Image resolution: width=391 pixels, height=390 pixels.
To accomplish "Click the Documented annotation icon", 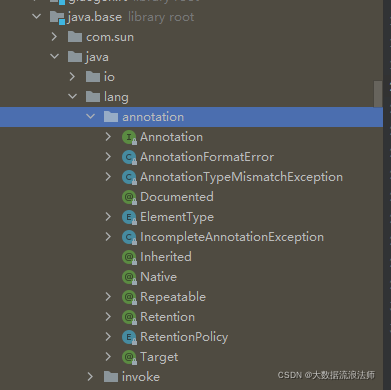I will point(129,197).
